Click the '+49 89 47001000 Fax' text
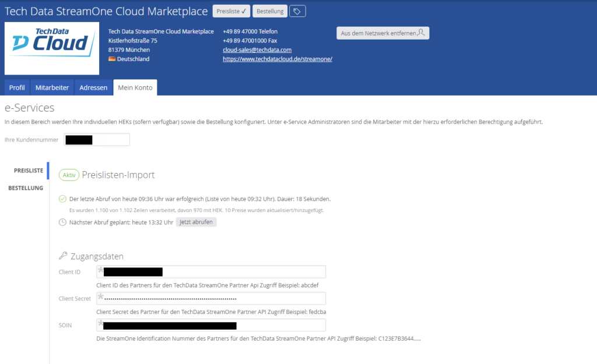 (250, 41)
